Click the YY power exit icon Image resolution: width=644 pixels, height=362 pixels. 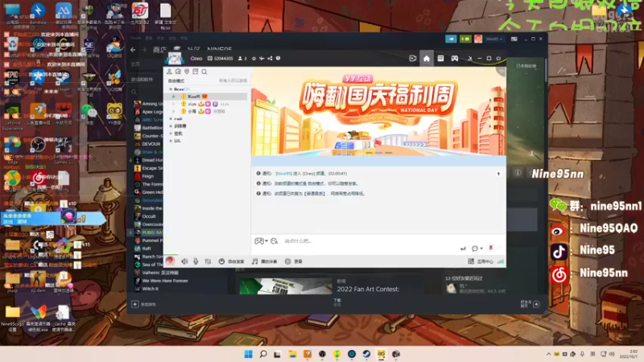click(498, 58)
